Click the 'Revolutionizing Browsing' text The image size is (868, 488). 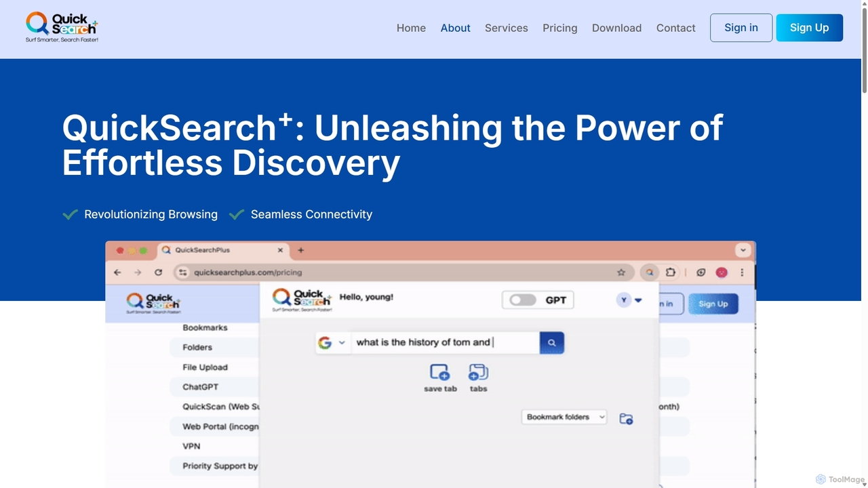(151, 214)
